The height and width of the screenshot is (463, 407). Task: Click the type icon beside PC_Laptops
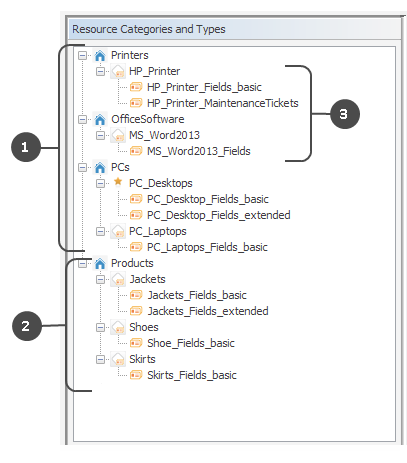(118, 231)
